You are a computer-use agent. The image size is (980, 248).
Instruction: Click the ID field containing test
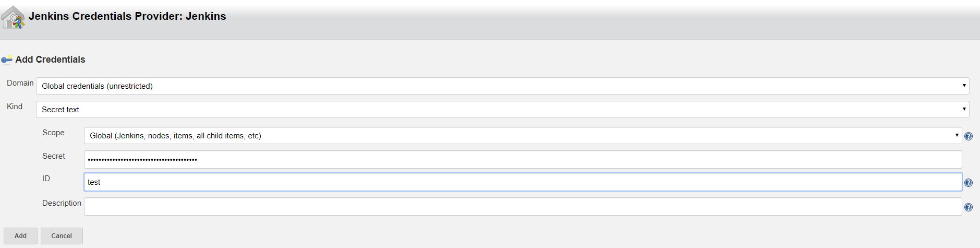pos(523,182)
